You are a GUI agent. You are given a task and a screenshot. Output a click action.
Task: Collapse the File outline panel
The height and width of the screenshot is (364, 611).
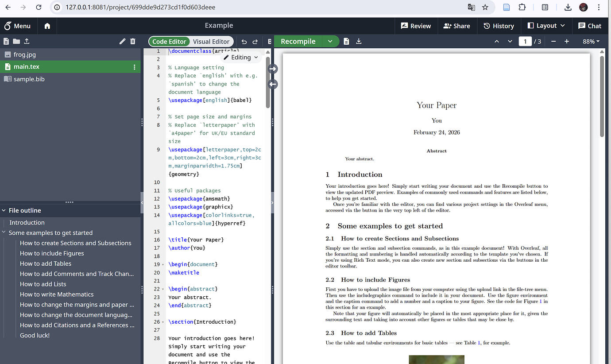[x=4, y=210]
